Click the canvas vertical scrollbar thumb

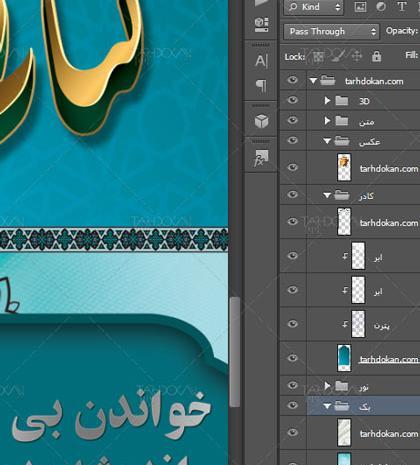pos(235,352)
